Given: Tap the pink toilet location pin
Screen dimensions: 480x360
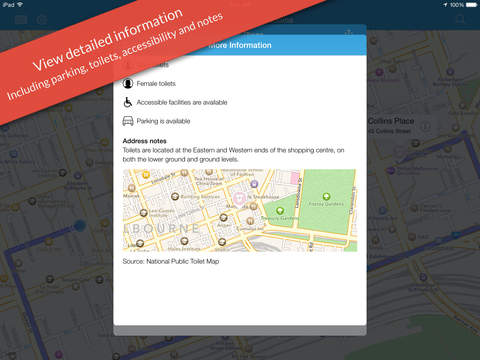Looking at the screenshot, I should [239, 199].
